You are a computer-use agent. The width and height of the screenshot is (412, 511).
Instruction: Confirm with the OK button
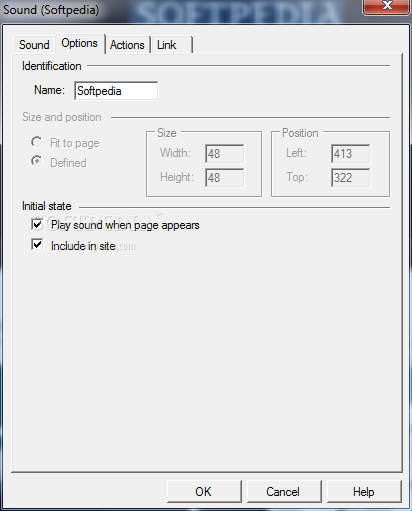(x=204, y=492)
